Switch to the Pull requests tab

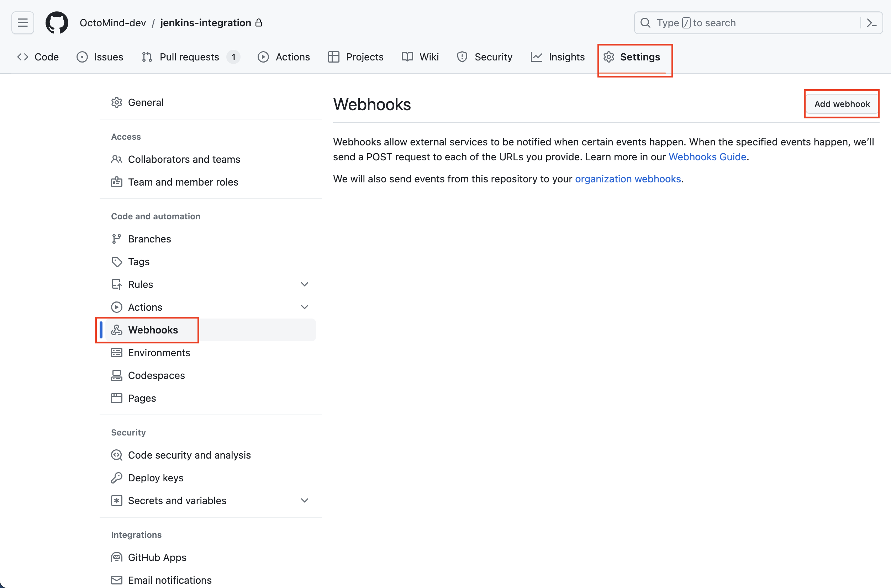189,57
